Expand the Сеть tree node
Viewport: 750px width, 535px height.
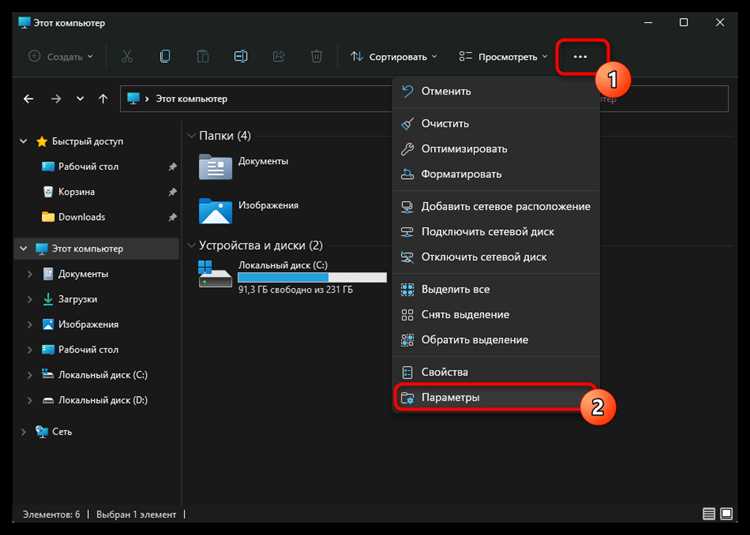(23, 432)
